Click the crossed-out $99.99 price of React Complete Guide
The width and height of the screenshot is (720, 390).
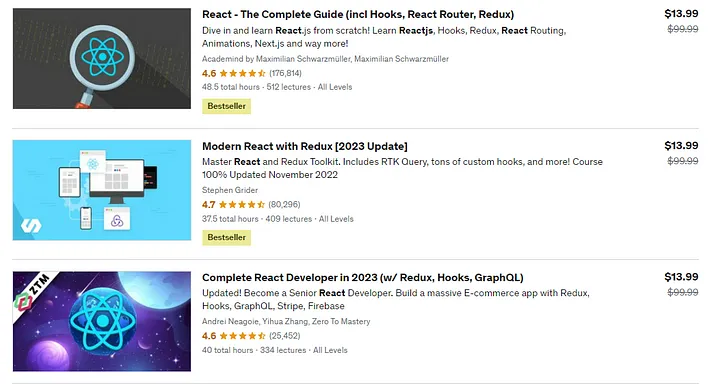click(682, 29)
